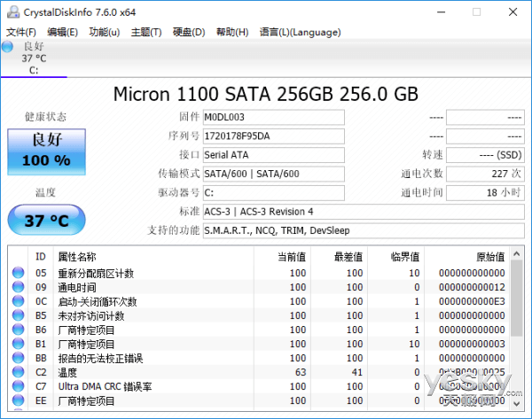Click raw value 000000000012
Screen dimensions: 532x419
click(x=472, y=287)
